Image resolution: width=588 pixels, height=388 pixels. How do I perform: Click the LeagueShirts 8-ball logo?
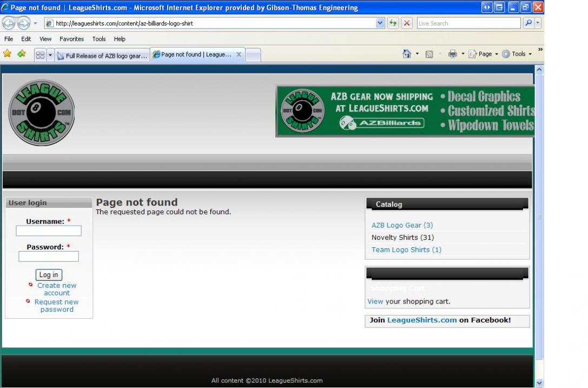(42, 113)
